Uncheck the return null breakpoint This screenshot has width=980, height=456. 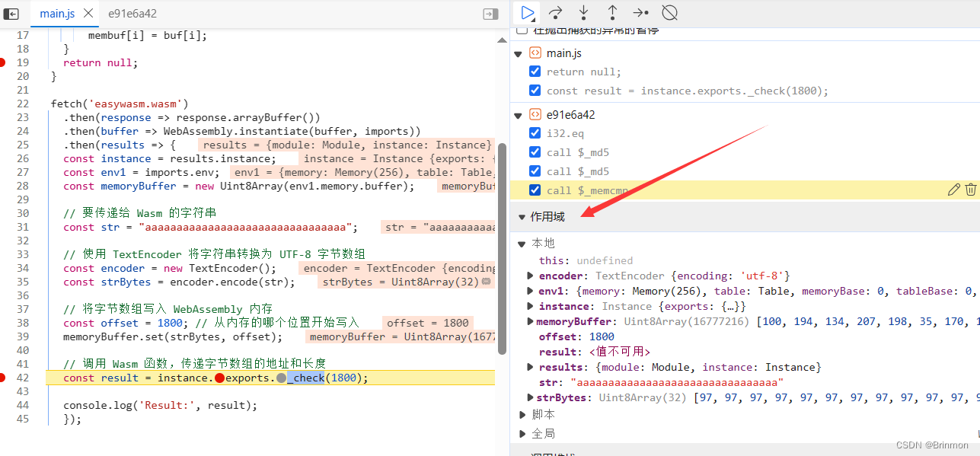(535, 71)
